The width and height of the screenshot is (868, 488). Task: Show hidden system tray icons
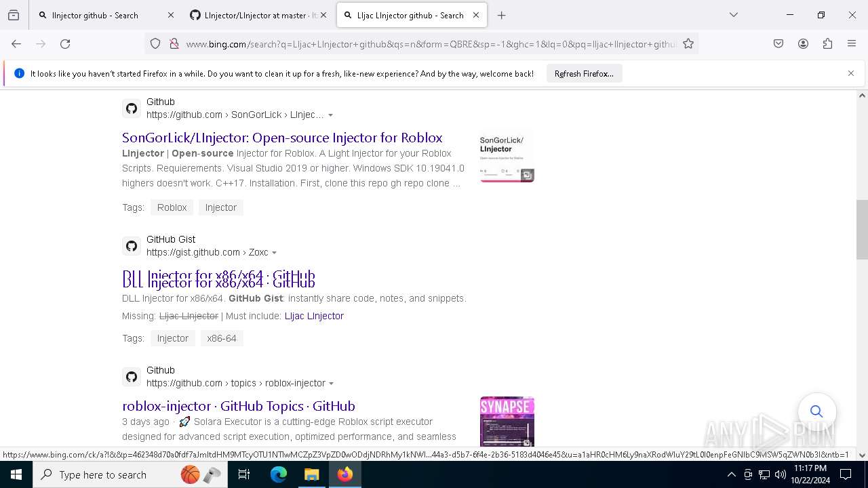point(731,474)
